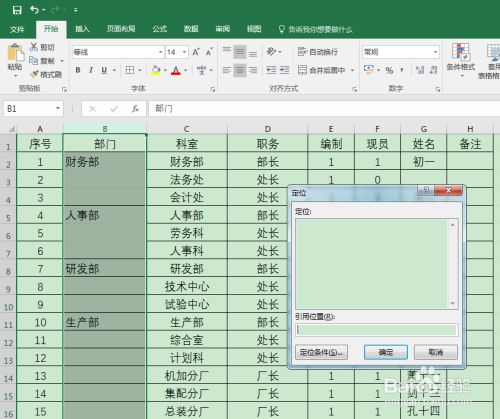Open the Quick Access Toolbar customize menu
The width and height of the screenshot is (500, 419).
(x=76, y=11)
